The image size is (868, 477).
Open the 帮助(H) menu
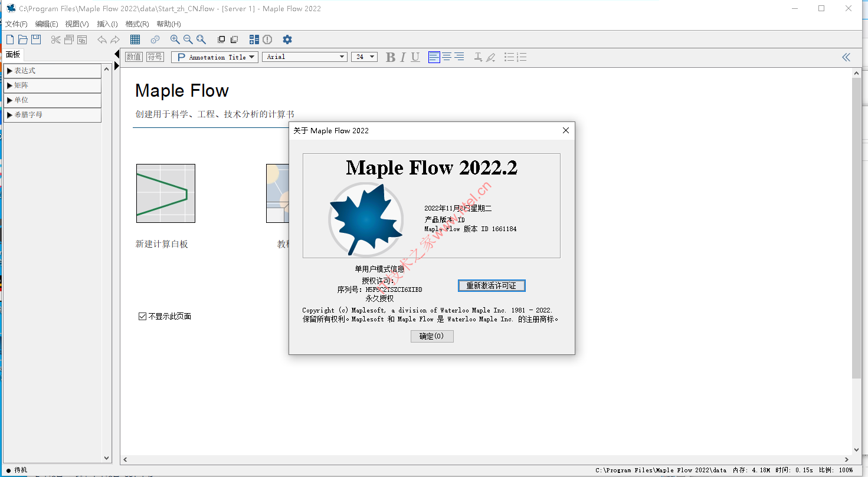169,24
